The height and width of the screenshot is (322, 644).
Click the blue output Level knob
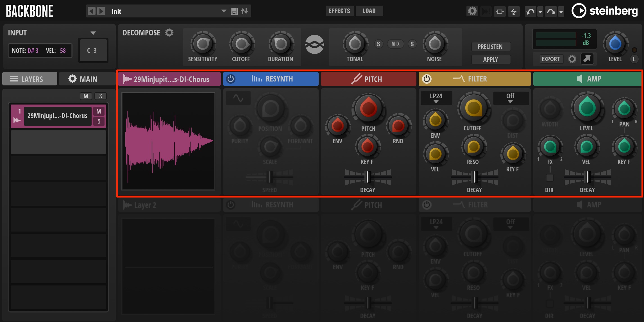pos(615,44)
